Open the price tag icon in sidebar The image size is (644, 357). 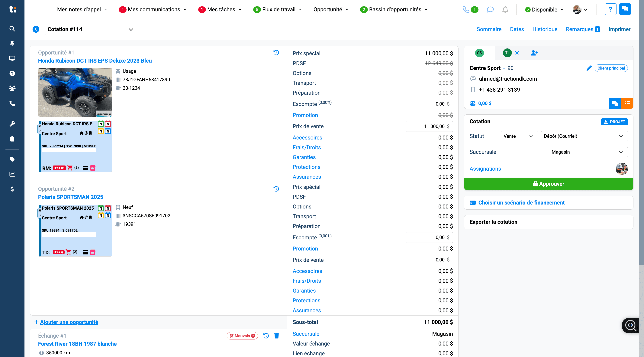(x=12, y=159)
